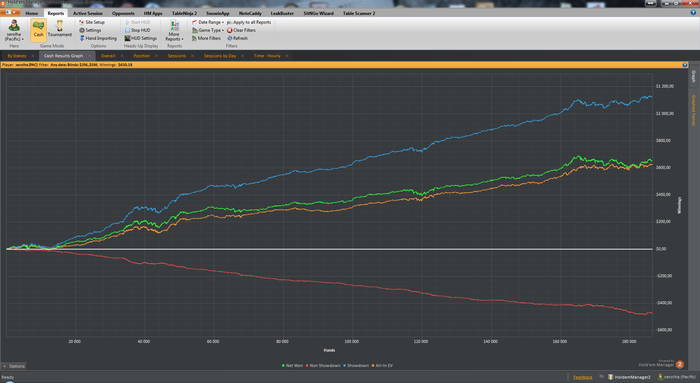Click HoldemManager2 database in the status bar
700x383 pixels.
[629, 377]
